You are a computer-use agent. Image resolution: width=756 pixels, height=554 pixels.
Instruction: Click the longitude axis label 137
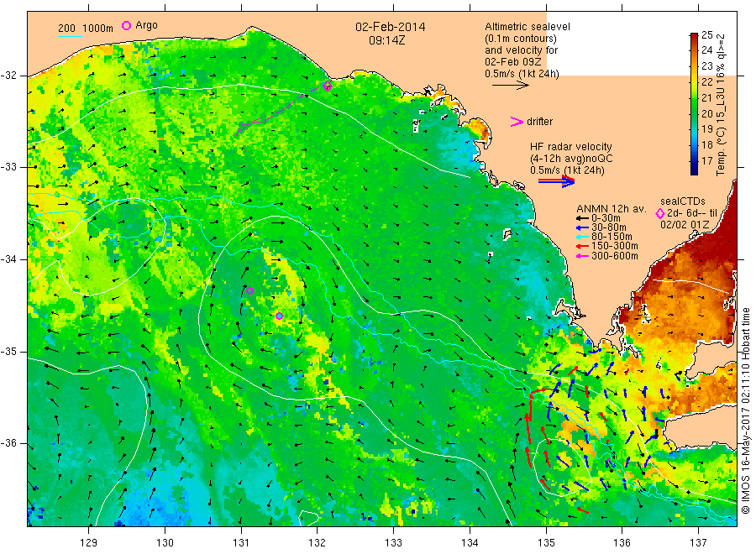pos(699,543)
